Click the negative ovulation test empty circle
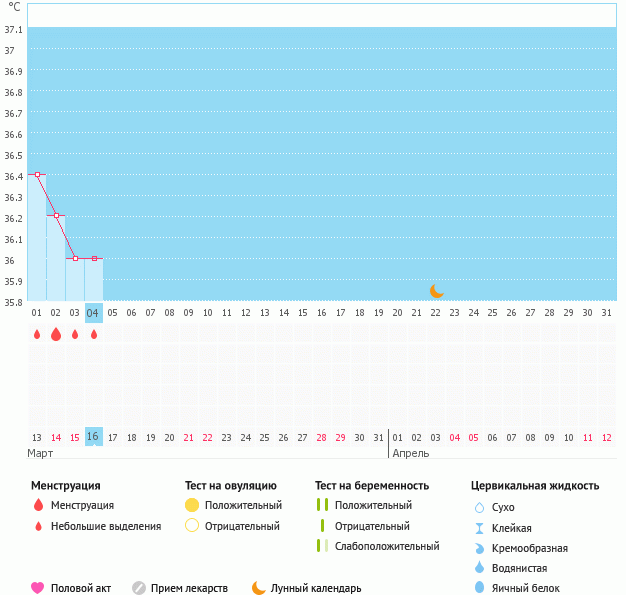This screenshot has height=595, width=626. [192, 526]
